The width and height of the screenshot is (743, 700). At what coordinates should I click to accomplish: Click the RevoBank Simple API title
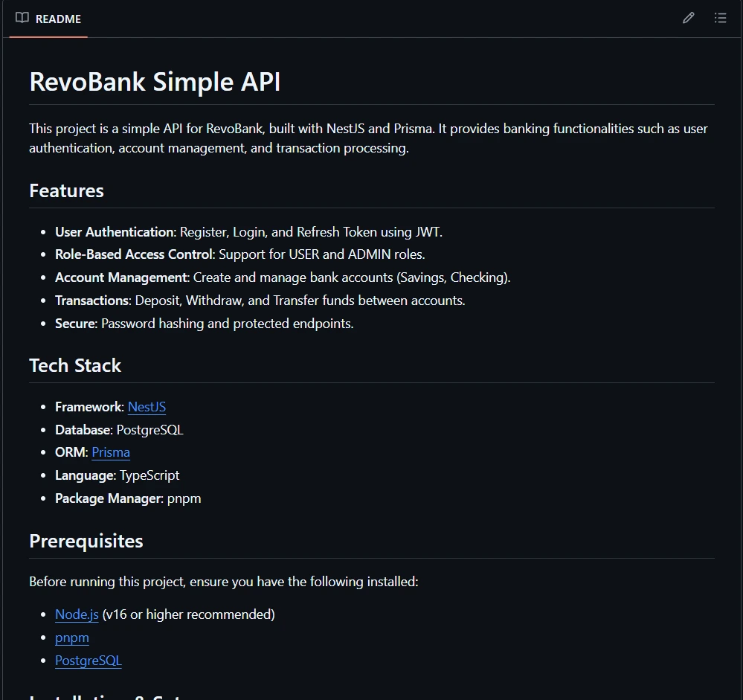pos(155,82)
